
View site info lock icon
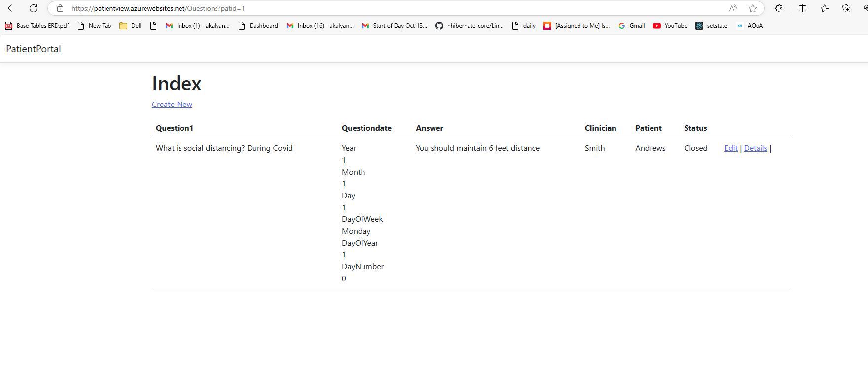pyautogui.click(x=60, y=8)
